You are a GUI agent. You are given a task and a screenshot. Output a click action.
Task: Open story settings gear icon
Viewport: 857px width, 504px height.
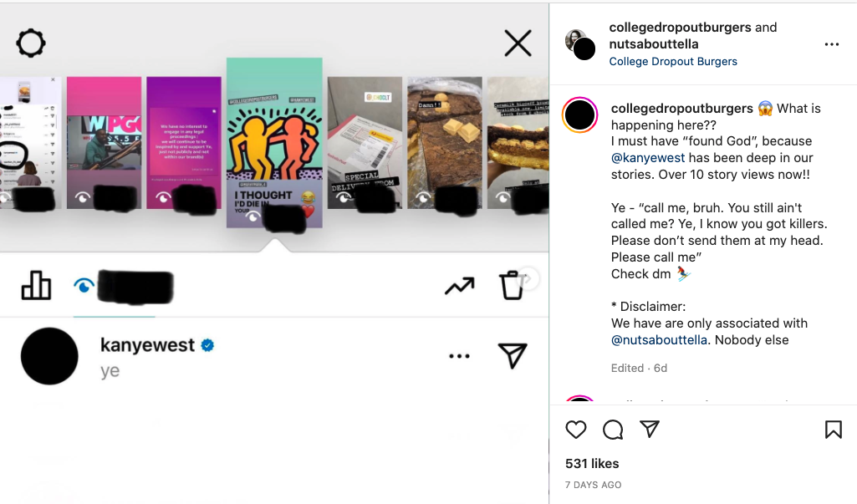(31, 43)
